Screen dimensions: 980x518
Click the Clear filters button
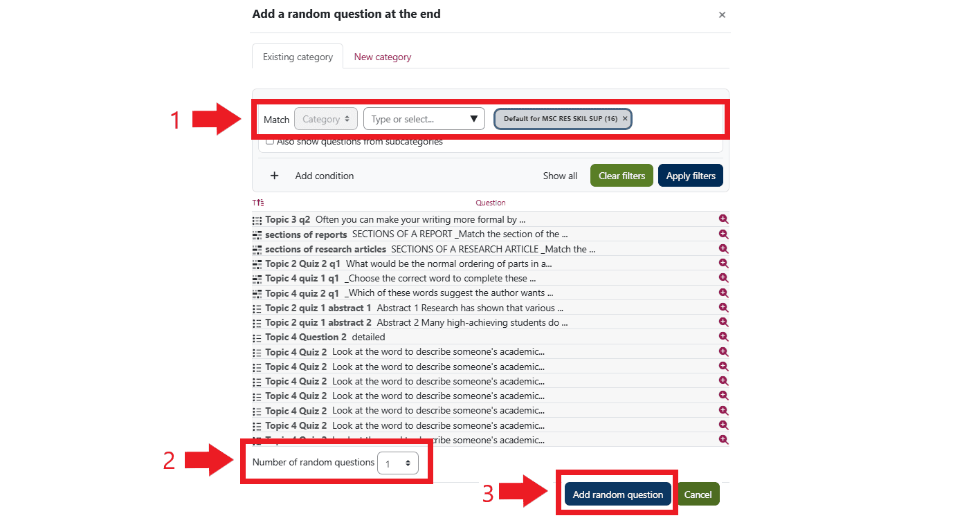[621, 176]
